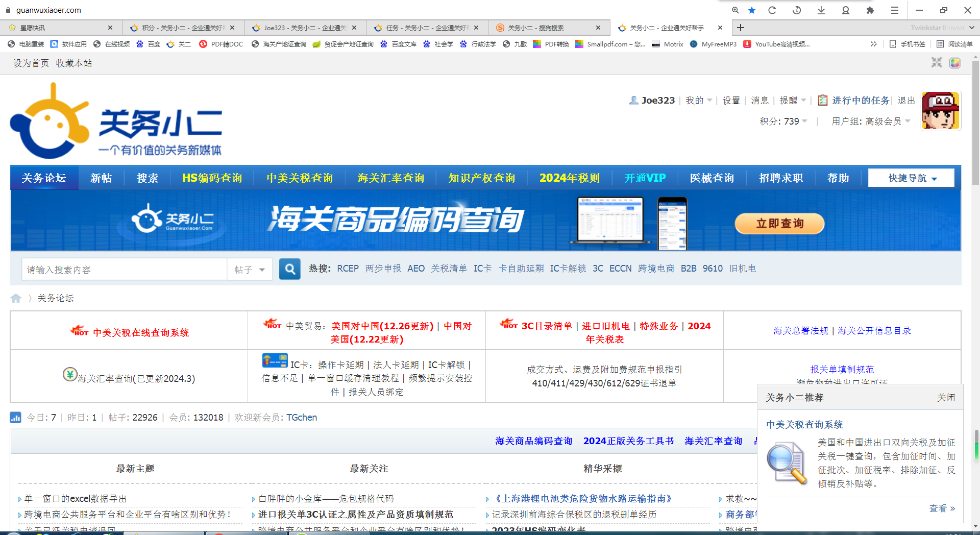Close the 星愿快讯 tab
980x535 pixels.
(110, 28)
